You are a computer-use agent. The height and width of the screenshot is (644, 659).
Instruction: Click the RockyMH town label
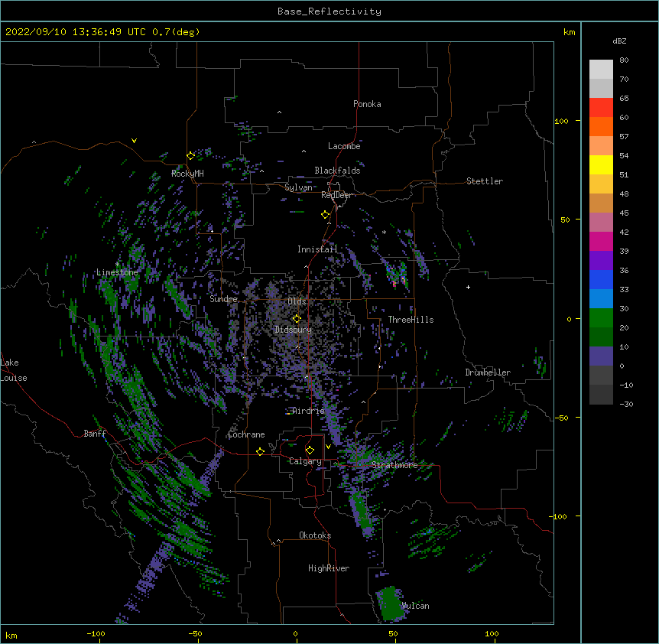187,174
